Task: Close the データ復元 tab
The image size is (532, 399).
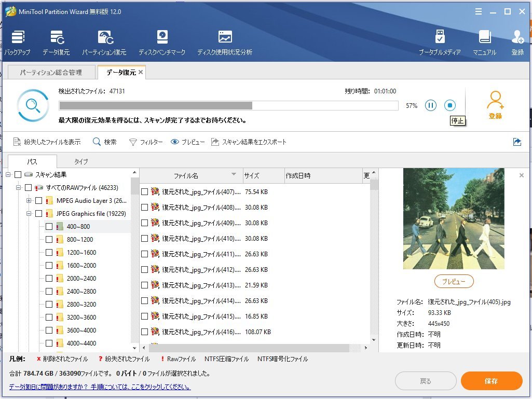Action: click(x=141, y=72)
